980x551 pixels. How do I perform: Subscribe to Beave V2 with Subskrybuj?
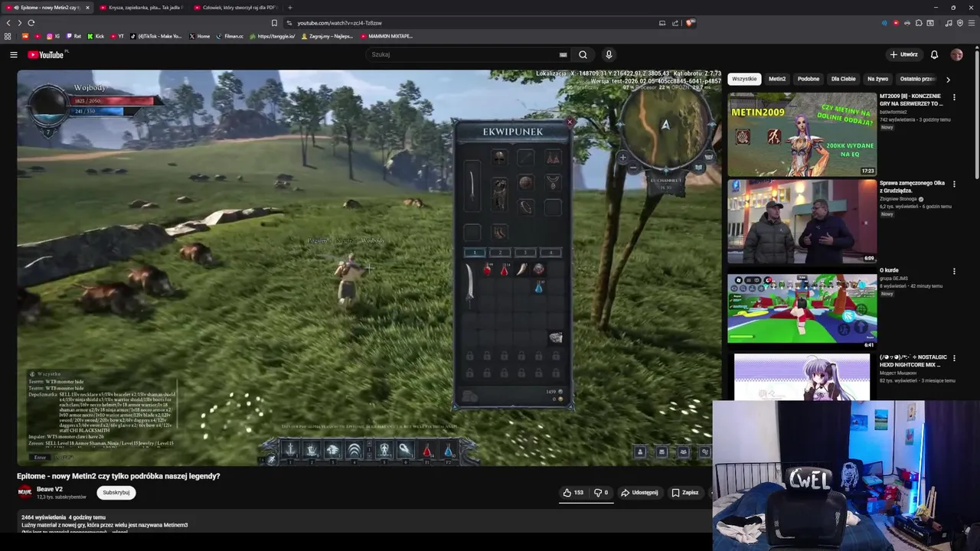(x=116, y=493)
